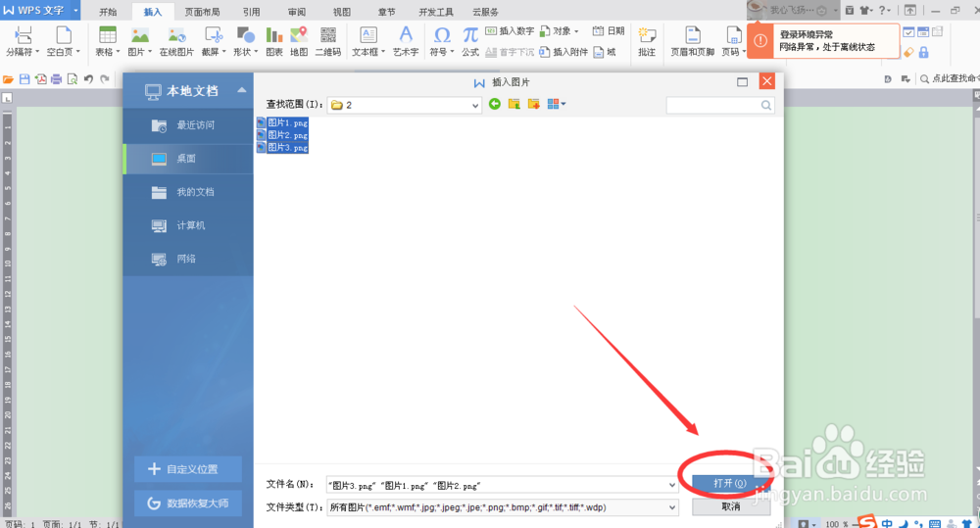
Task: Insert a blank page with 空白页 icon
Action: (x=64, y=35)
